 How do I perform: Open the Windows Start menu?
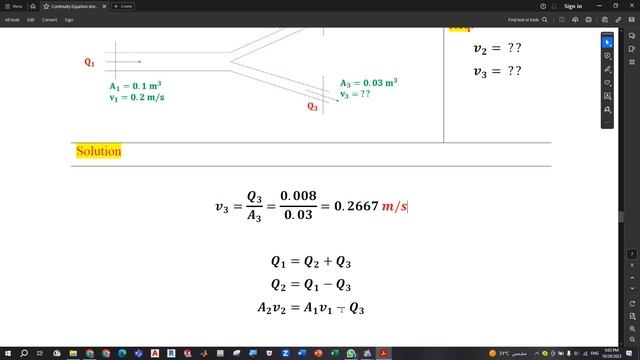[x=8, y=353]
